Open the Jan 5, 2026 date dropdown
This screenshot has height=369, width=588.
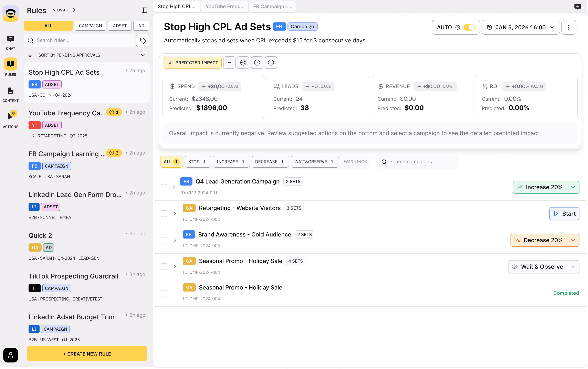tap(520, 27)
